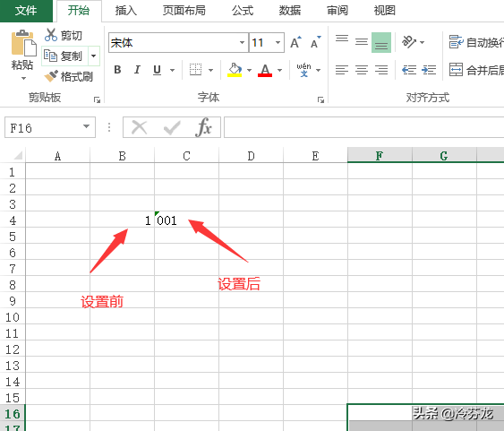Decrease font size with small A icon
The height and width of the screenshot is (431, 504).
[315, 42]
